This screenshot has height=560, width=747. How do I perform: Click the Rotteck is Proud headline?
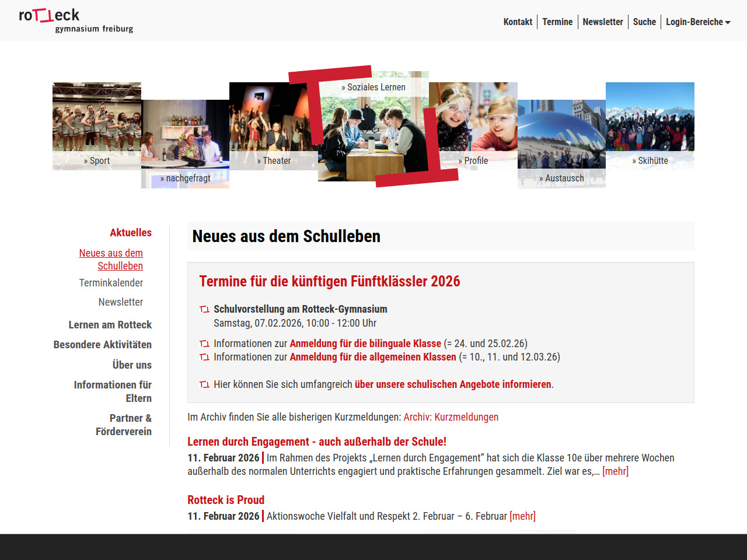click(226, 500)
